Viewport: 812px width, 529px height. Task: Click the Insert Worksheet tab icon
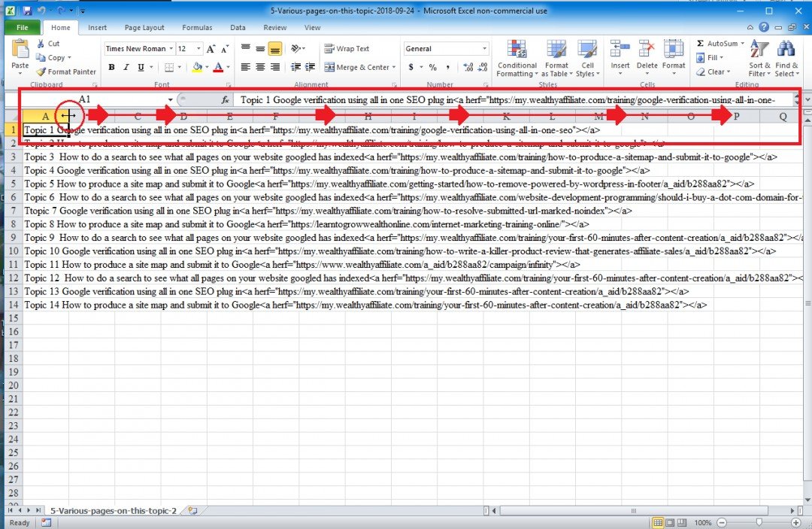tap(192, 511)
